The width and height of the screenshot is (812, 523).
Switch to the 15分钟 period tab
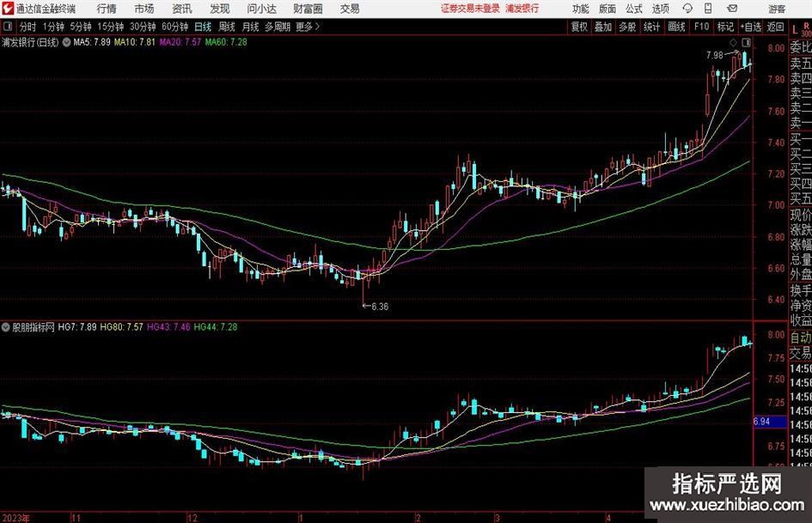coord(111,27)
